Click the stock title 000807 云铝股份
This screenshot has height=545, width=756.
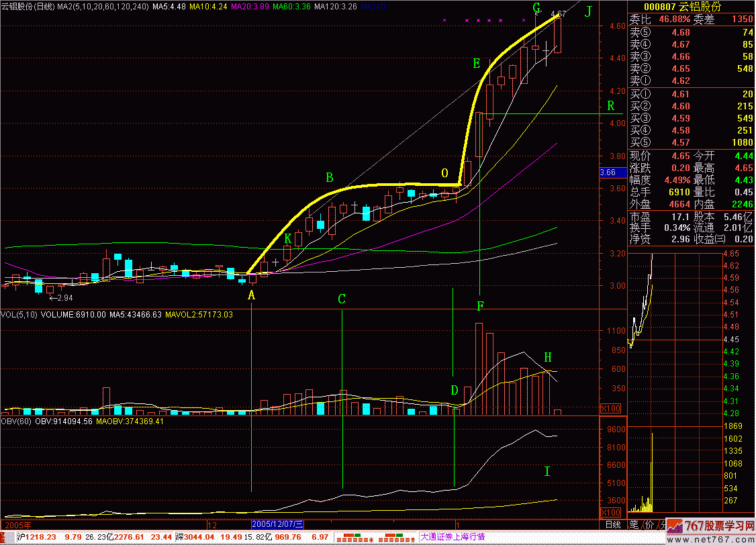(690, 7)
